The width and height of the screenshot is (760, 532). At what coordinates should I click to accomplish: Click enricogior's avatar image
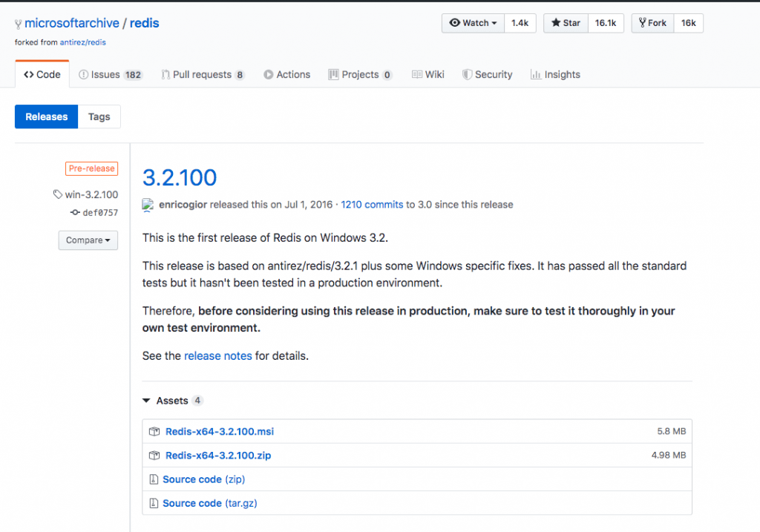pyautogui.click(x=148, y=206)
